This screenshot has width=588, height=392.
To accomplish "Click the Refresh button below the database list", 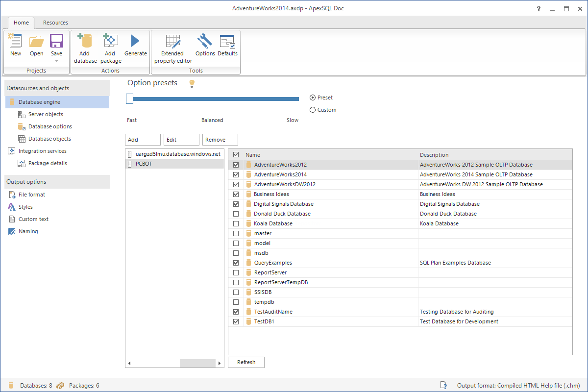I will tap(245, 362).
